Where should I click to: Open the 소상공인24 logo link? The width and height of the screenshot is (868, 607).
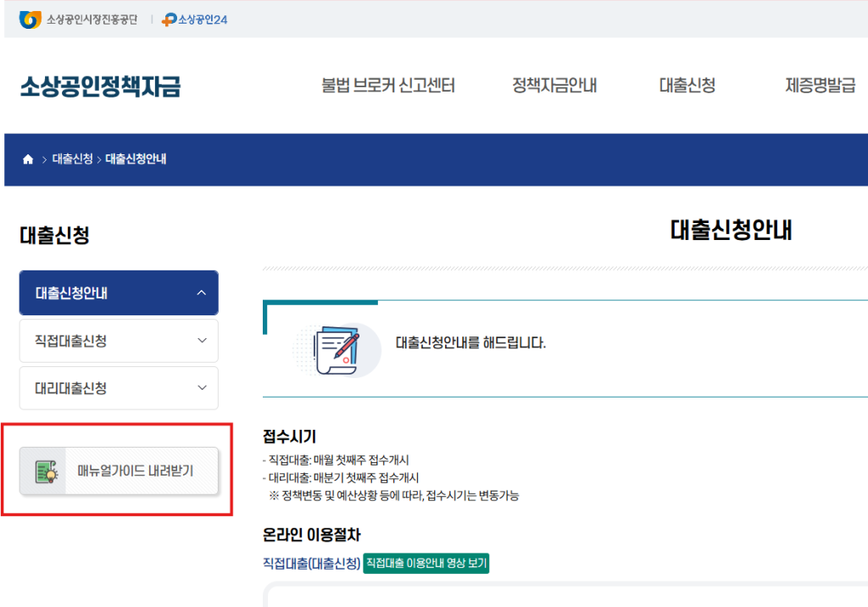(194, 19)
